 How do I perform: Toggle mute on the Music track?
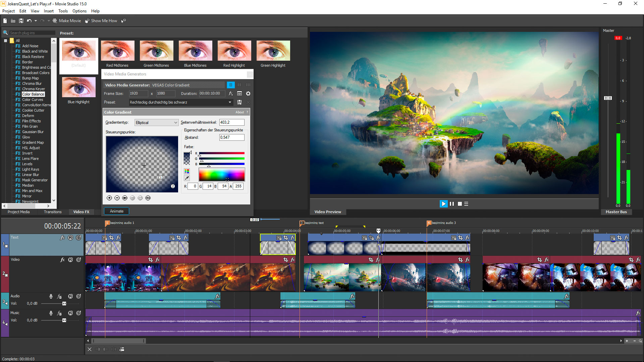pos(70,313)
